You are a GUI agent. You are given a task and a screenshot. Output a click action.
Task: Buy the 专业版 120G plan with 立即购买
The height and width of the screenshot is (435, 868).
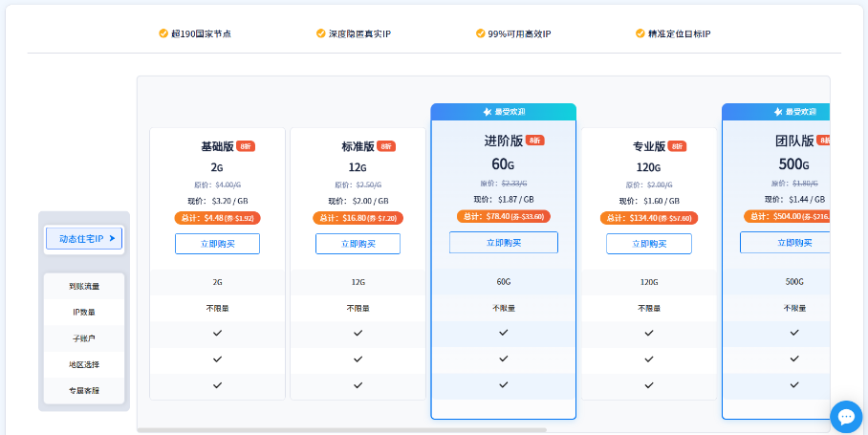pyautogui.click(x=649, y=244)
